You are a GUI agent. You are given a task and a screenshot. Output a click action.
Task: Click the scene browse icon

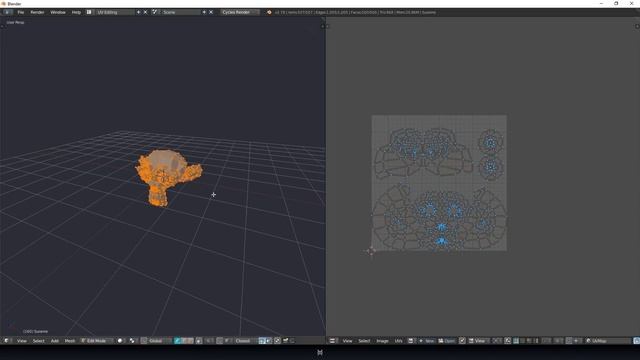coord(155,12)
